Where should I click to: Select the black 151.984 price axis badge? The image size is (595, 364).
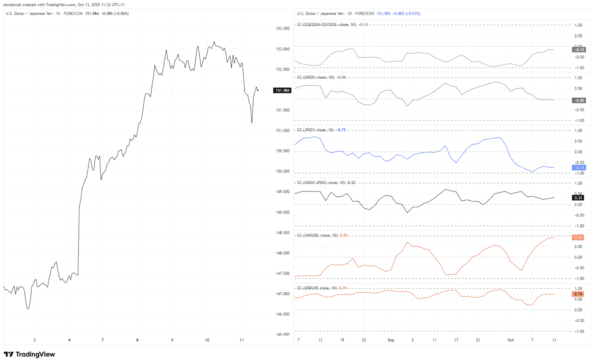pyautogui.click(x=283, y=90)
